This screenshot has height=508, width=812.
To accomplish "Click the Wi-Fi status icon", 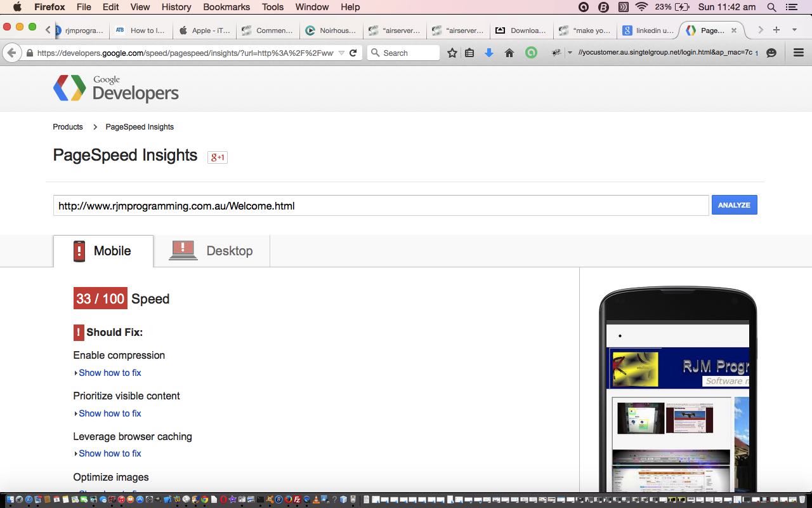I will pyautogui.click(x=642, y=7).
